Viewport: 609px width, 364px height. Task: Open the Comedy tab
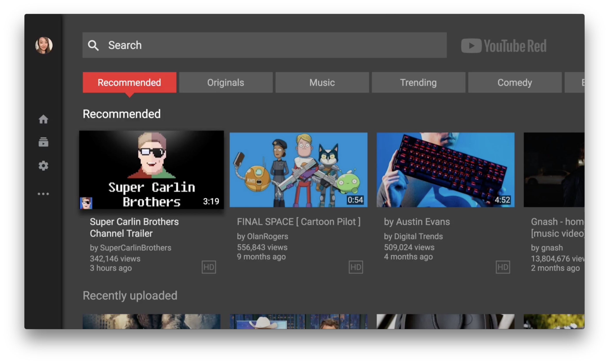pyautogui.click(x=514, y=82)
